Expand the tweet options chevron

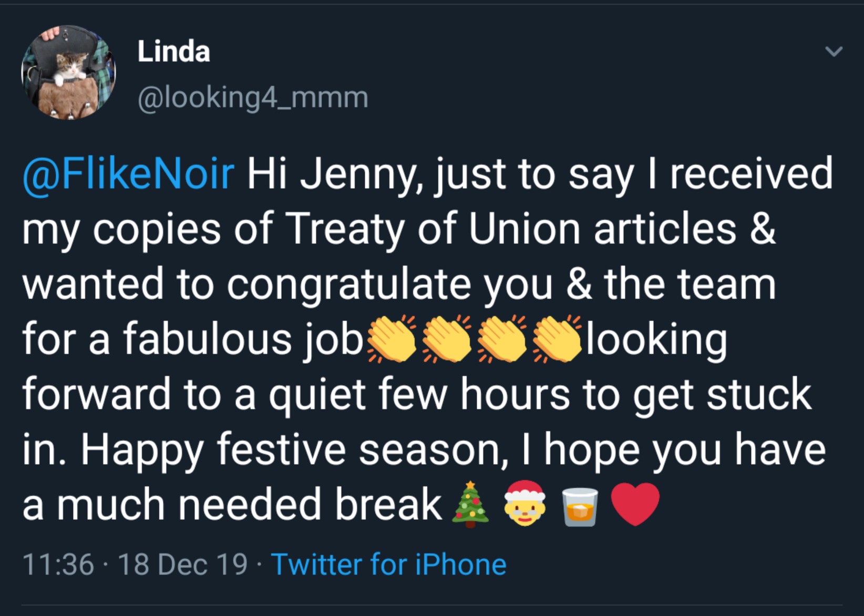pyautogui.click(x=834, y=52)
